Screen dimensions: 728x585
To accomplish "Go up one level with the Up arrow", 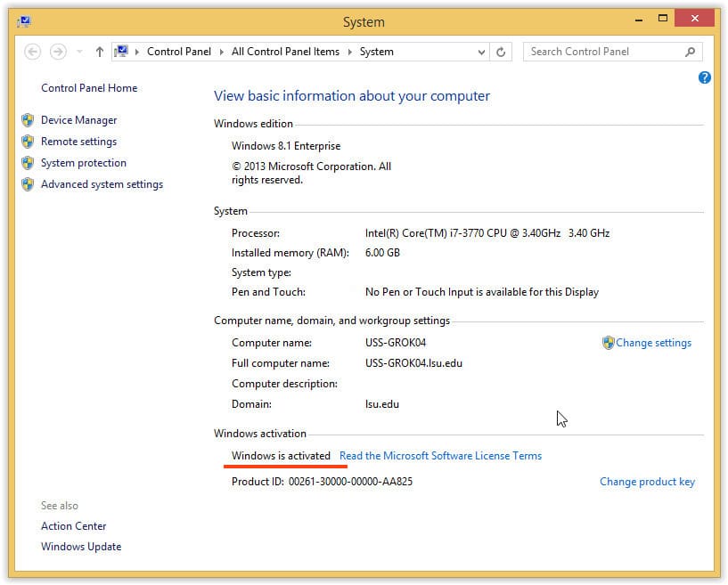I will coord(99,52).
